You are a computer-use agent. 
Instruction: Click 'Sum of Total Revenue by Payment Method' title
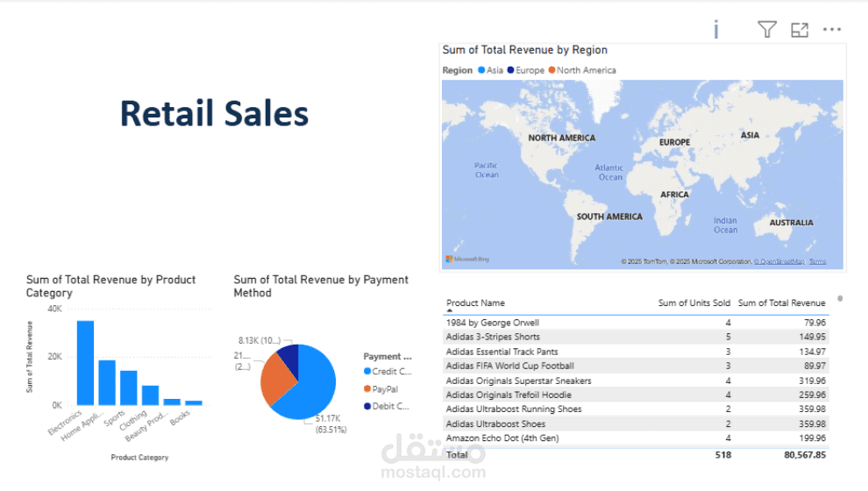coord(321,286)
